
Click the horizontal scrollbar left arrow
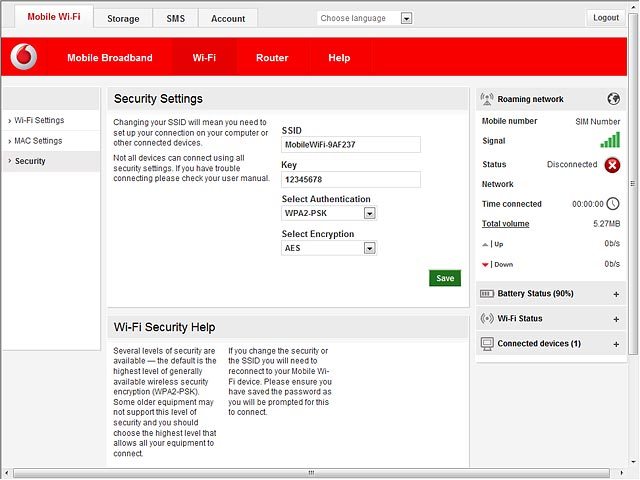tap(6, 473)
